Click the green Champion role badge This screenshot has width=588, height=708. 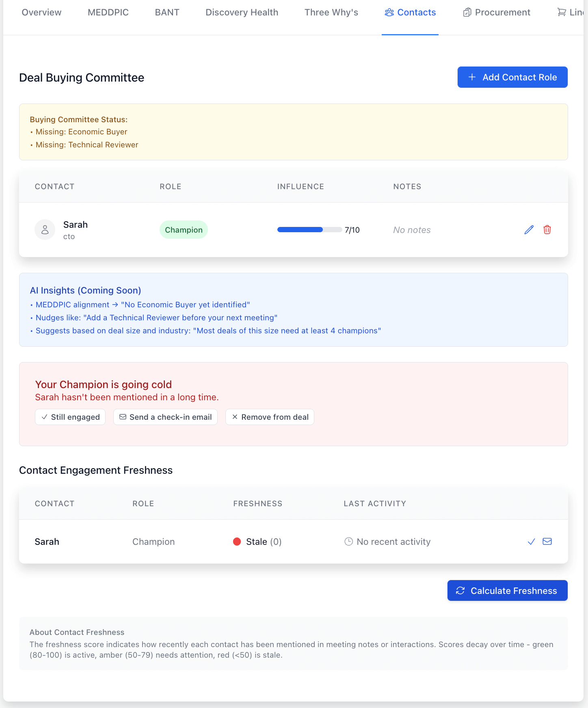pos(184,230)
